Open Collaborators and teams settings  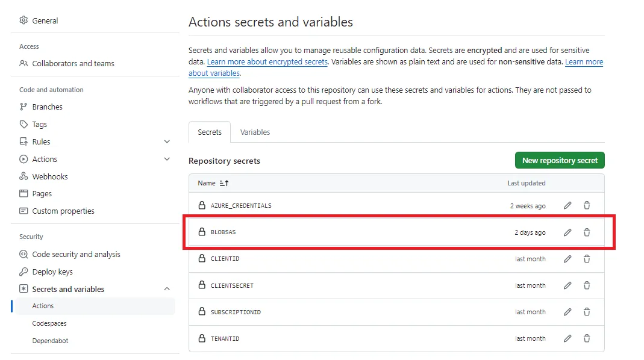pyautogui.click(x=73, y=64)
